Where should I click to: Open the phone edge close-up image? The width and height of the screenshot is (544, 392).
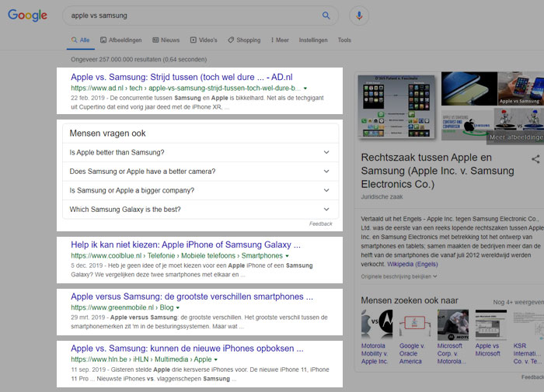[469, 88]
